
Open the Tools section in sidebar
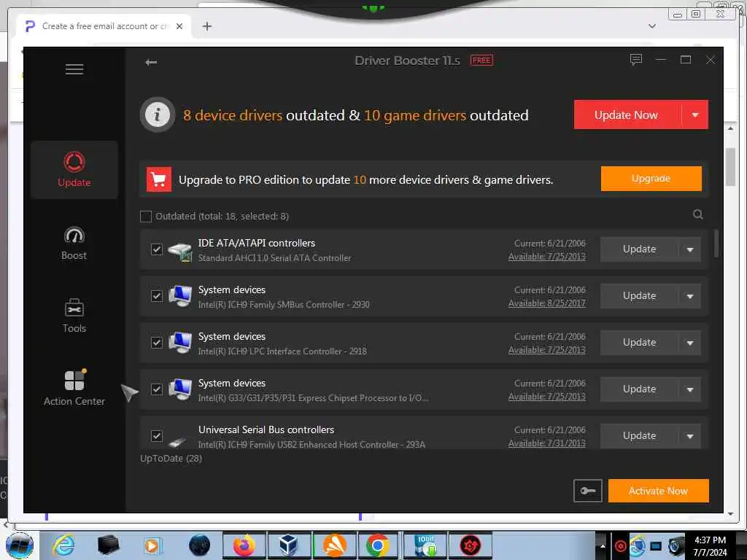(x=74, y=316)
